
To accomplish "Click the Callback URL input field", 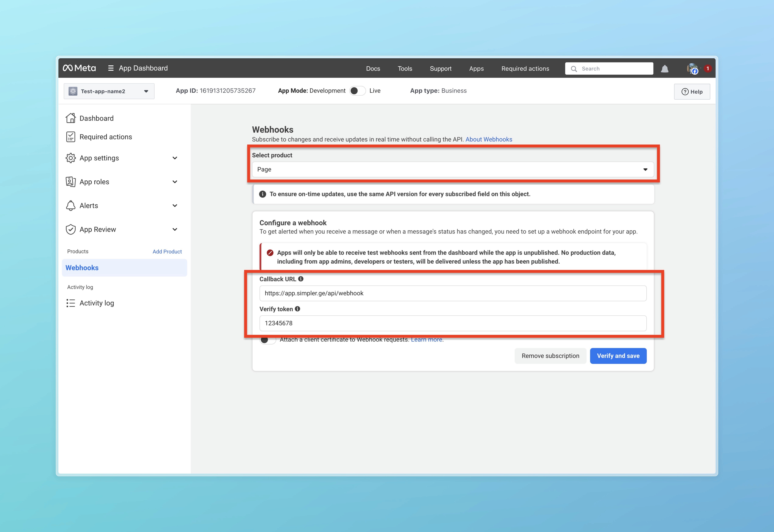I will 453,293.
